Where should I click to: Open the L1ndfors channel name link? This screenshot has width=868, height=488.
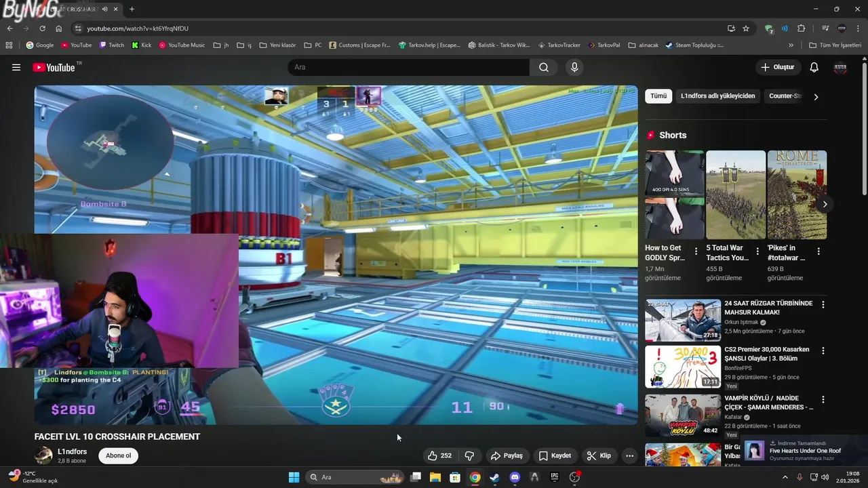pos(72,451)
